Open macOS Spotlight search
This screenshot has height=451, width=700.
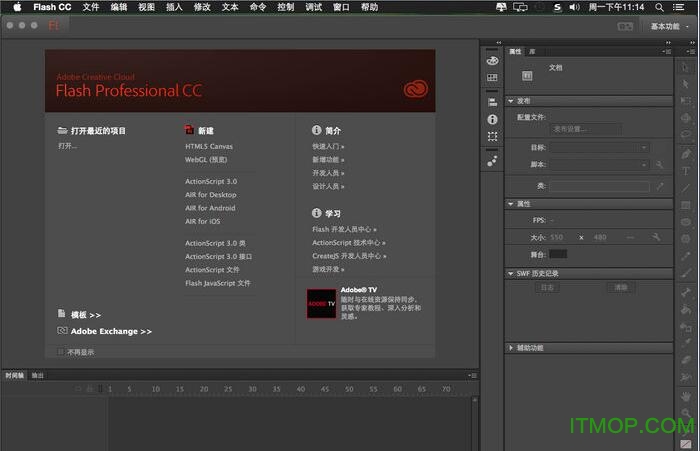point(659,7)
